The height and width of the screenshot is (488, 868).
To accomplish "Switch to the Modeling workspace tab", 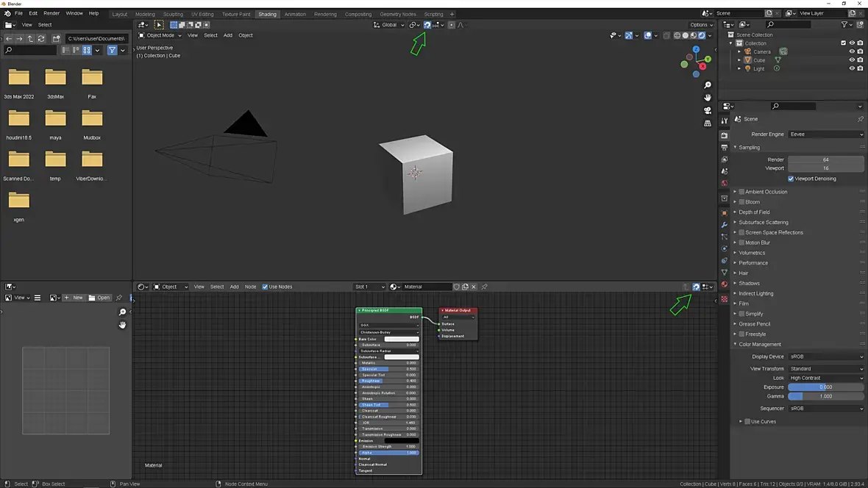I will click(145, 14).
